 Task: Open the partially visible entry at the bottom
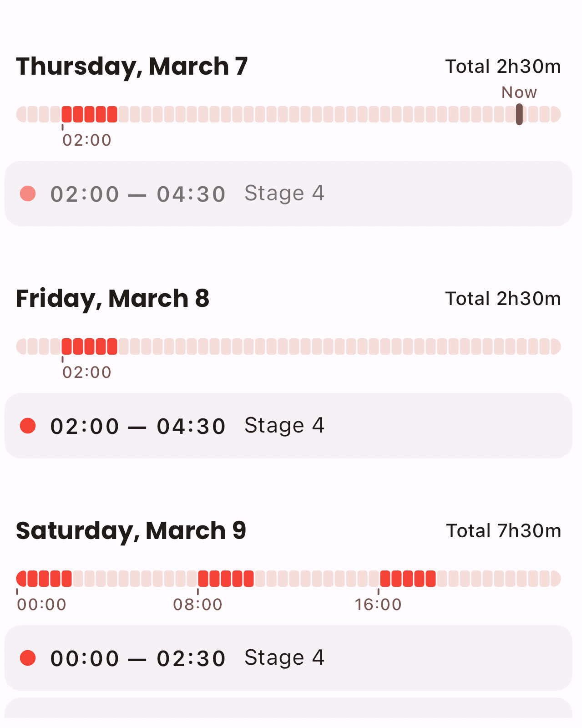pos(288,708)
